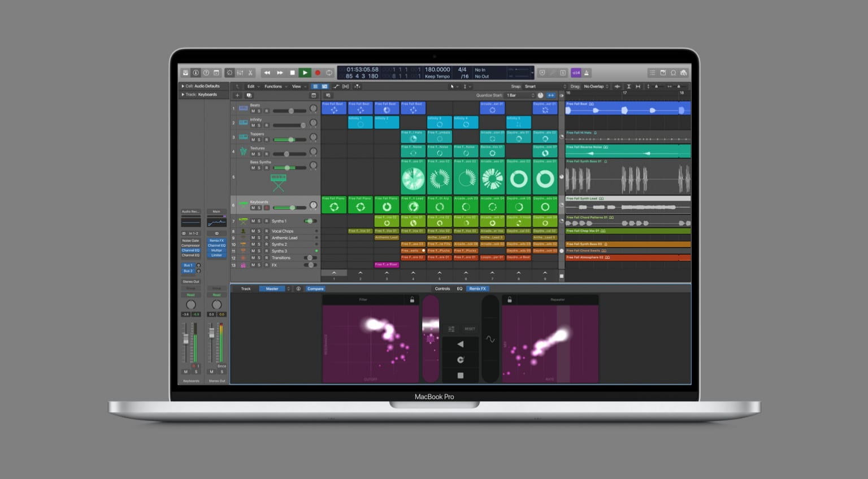Adjust the Toppers track volume slider
The height and width of the screenshot is (479, 868).
[290, 139]
